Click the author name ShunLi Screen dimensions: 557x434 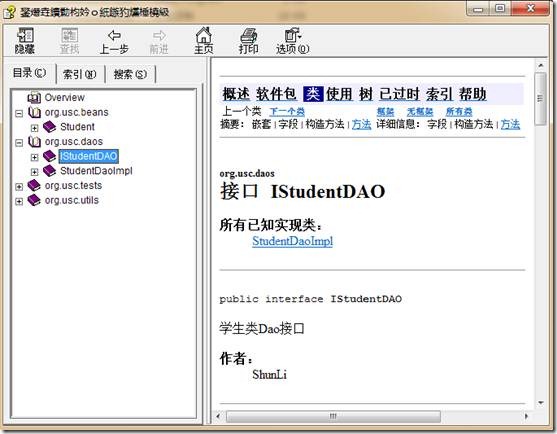(x=269, y=374)
